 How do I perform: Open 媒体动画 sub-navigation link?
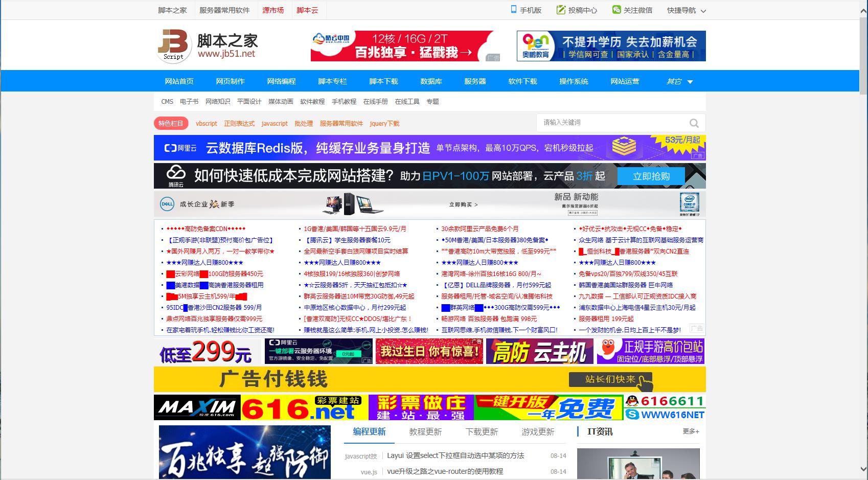point(281,102)
